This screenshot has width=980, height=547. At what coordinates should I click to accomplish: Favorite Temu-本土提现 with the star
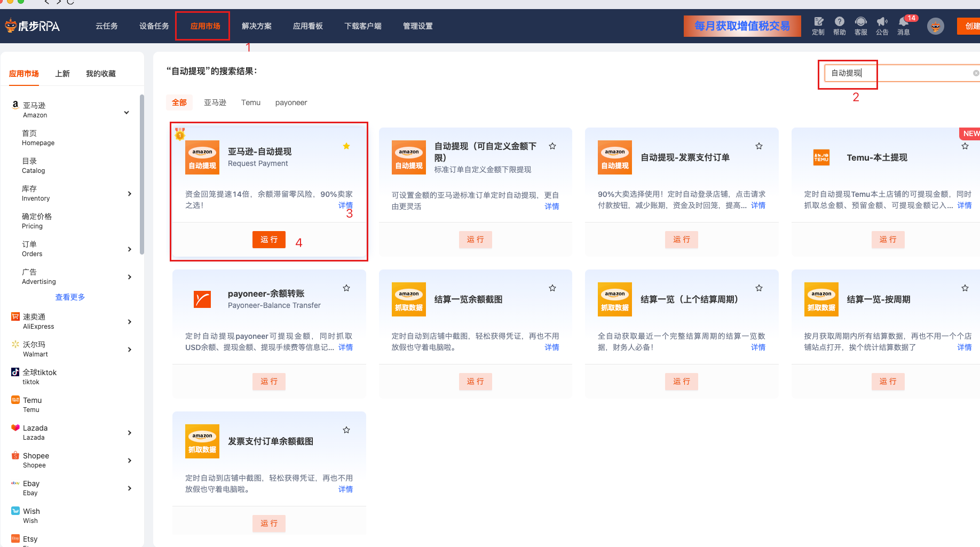(965, 146)
